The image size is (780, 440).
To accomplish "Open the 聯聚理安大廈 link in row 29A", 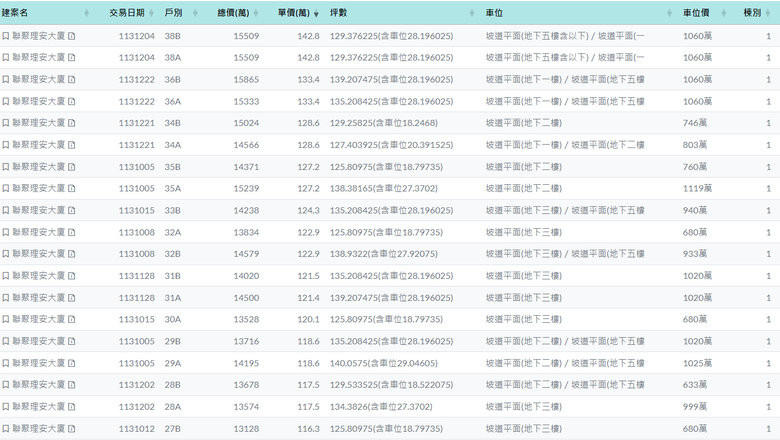I will point(39,363).
